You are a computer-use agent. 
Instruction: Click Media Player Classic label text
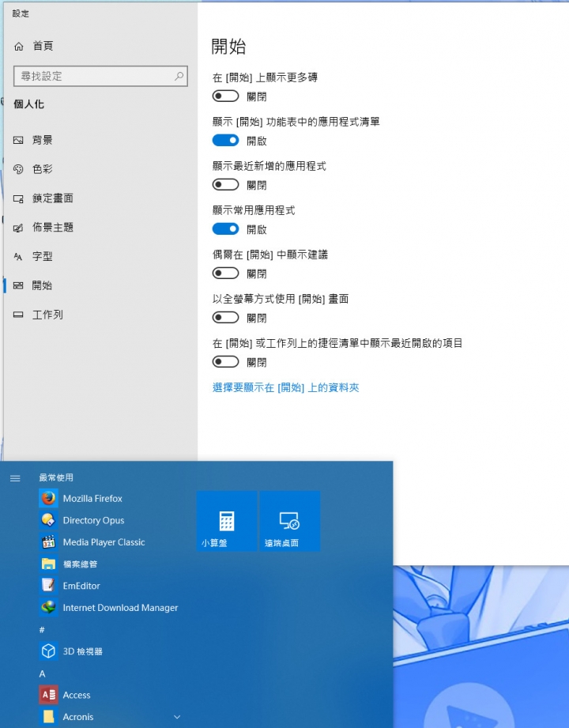[x=104, y=541]
